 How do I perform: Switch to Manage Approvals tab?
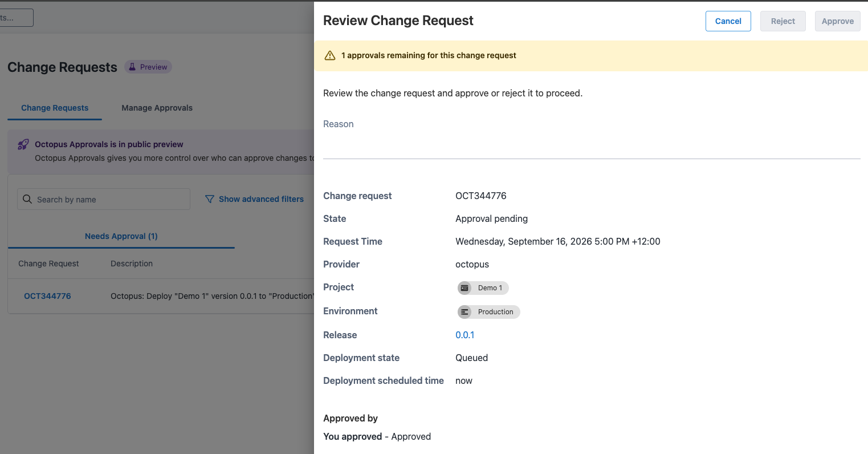[x=157, y=108]
